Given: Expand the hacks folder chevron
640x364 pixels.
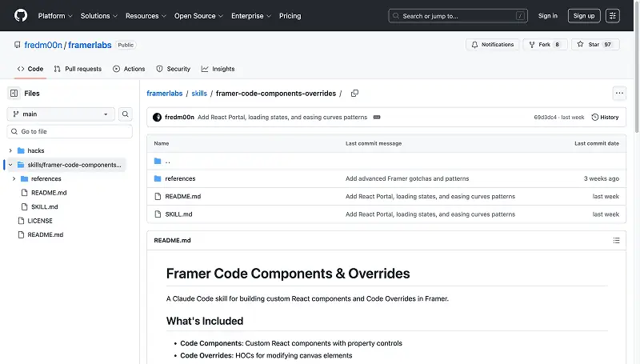Looking at the screenshot, I should pyautogui.click(x=10, y=150).
